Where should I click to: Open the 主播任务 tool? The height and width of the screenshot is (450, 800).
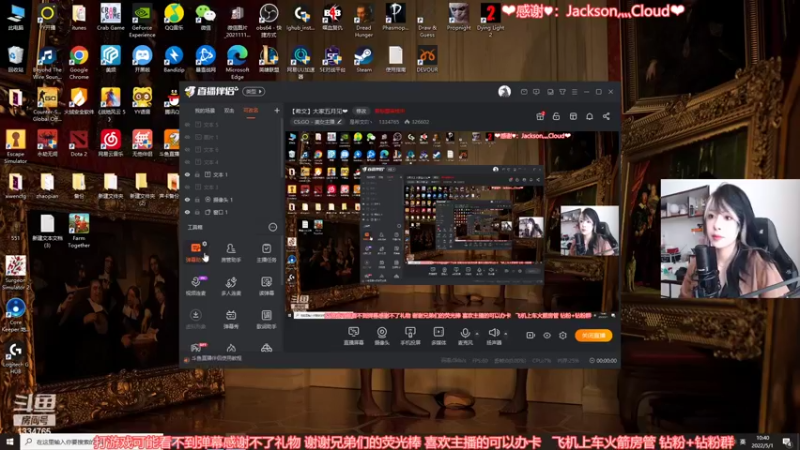(266, 252)
